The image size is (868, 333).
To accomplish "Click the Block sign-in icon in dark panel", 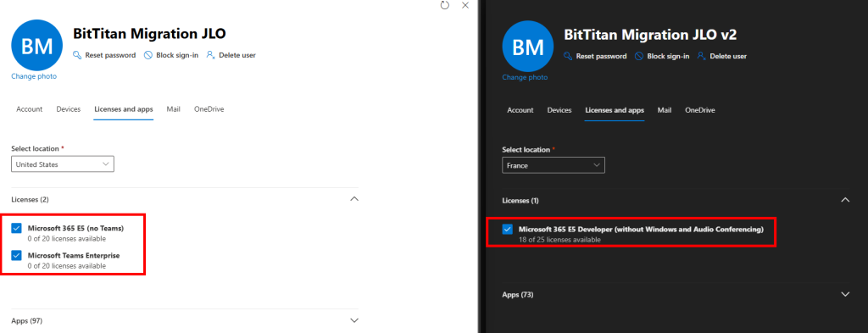I will (639, 57).
